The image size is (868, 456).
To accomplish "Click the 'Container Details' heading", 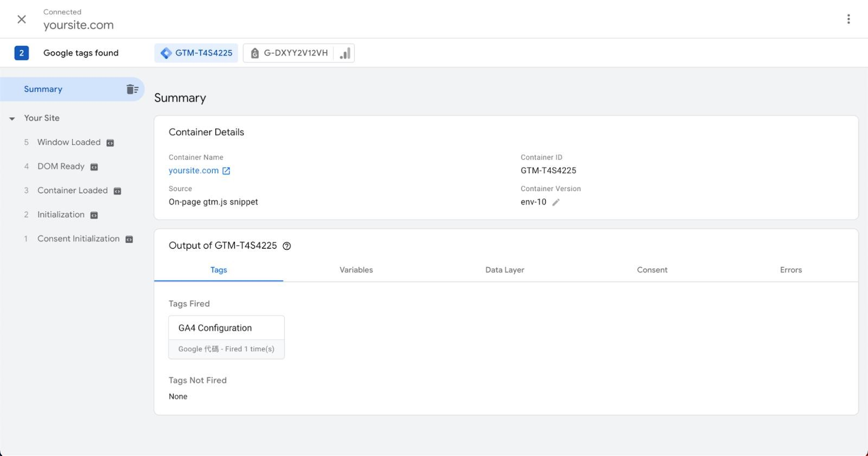I will pyautogui.click(x=206, y=132).
